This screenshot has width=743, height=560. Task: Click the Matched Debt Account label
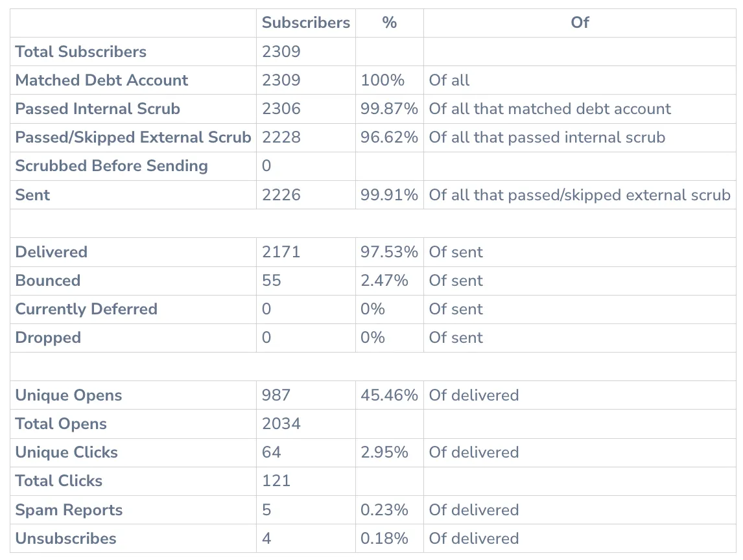102,80
